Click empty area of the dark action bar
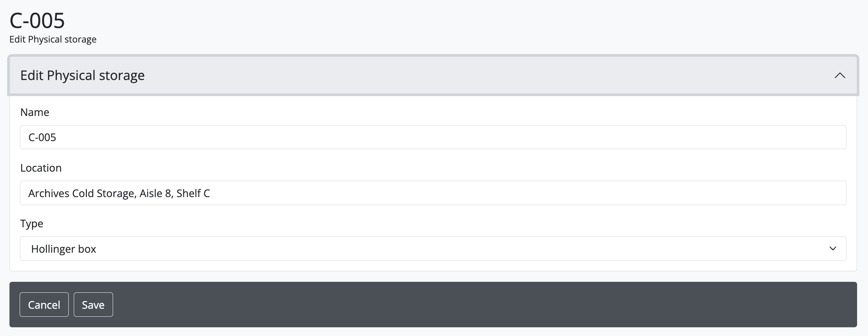 pyautogui.click(x=473, y=305)
